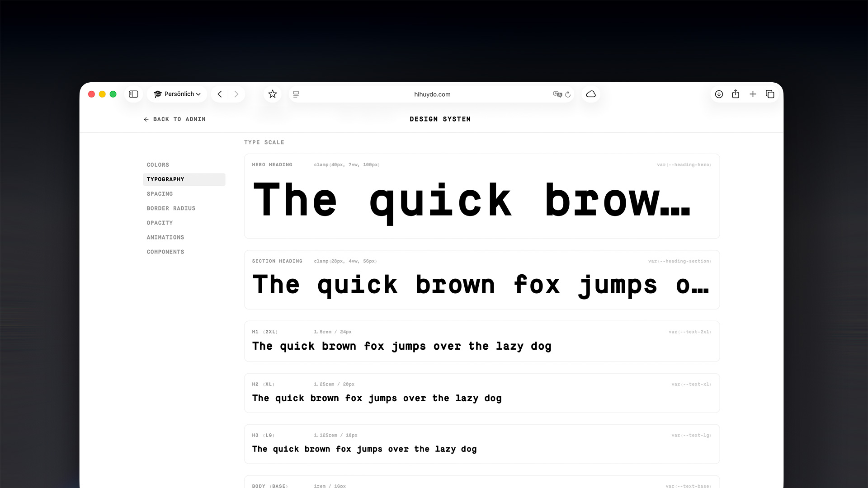Viewport: 868px width, 488px height.
Task: Open the Share menu
Action: (736, 94)
